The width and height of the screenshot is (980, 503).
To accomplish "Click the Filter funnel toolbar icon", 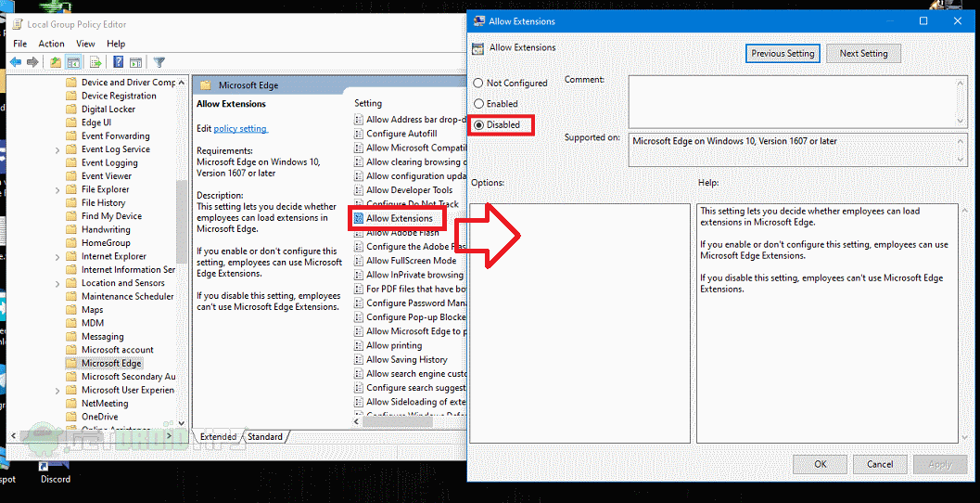I will click(159, 62).
